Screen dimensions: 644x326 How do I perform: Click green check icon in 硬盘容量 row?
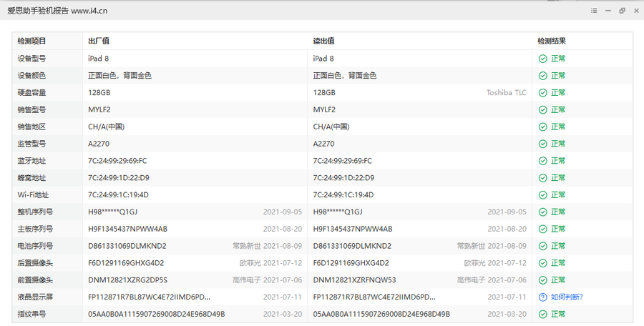[x=542, y=93]
